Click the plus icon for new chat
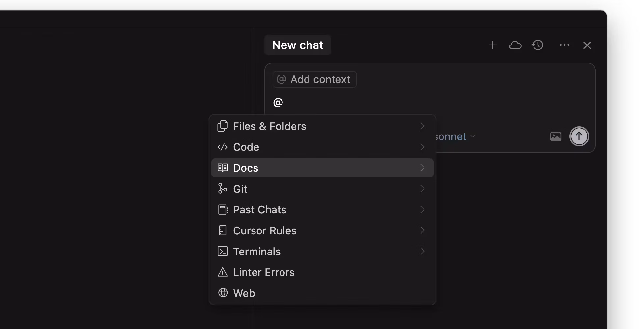Image resolution: width=644 pixels, height=329 pixels. click(x=492, y=45)
